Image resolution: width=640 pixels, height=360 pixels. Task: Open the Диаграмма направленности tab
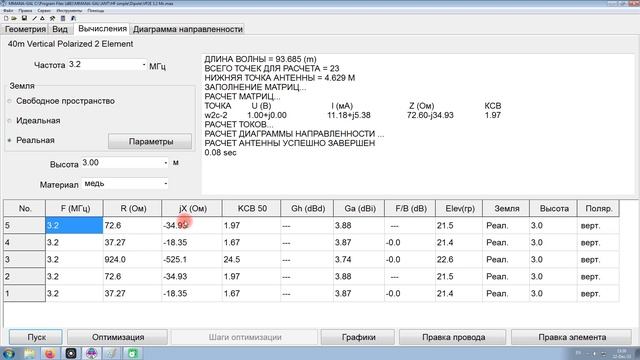click(x=188, y=29)
